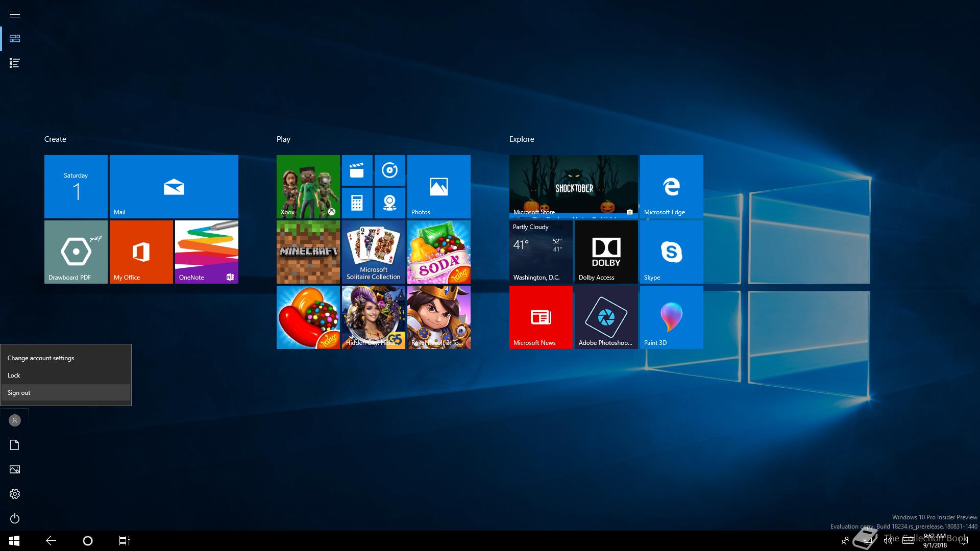980x551 pixels.
Task: Open Weather tile for Washington, D.C.
Action: point(541,252)
